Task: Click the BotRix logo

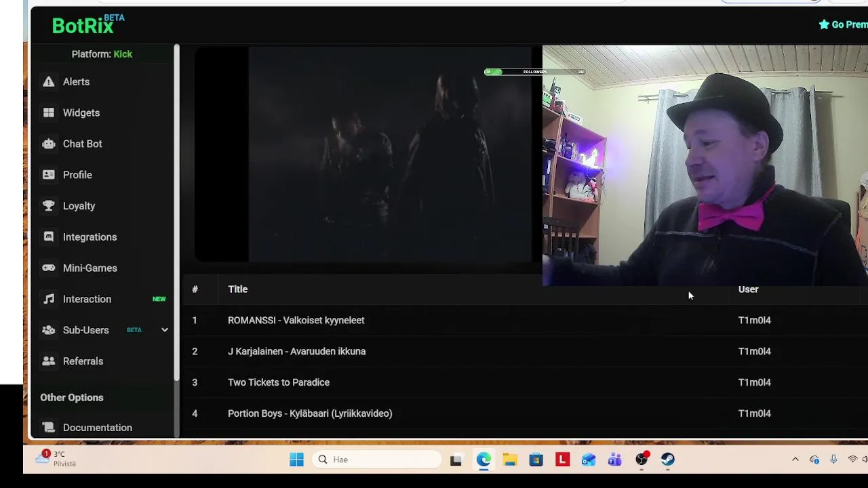Action: pyautogui.click(x=88, y=24)
